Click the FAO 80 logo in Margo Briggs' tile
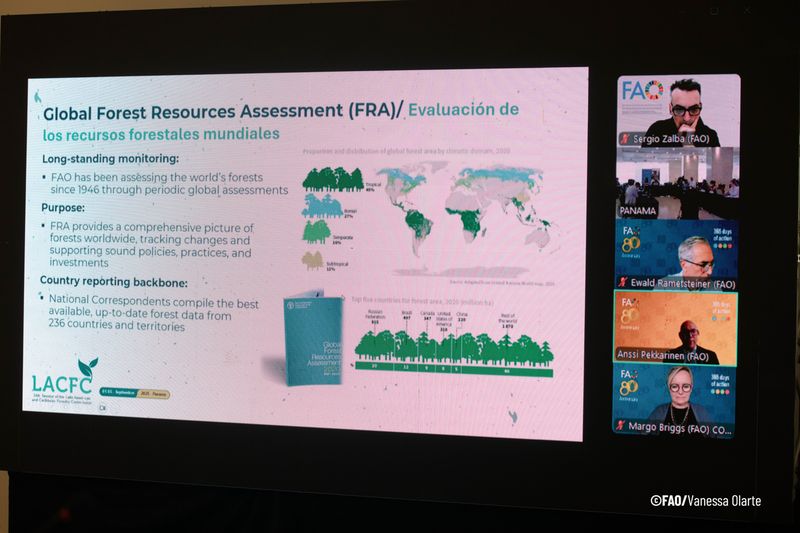800x533 pixels. 629,384
